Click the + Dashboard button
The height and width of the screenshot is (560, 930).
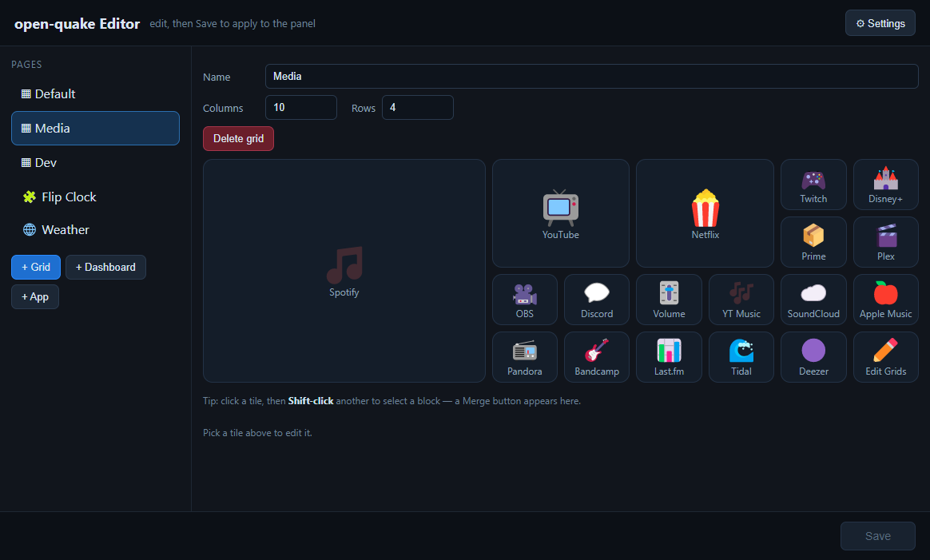coord(105,267)
